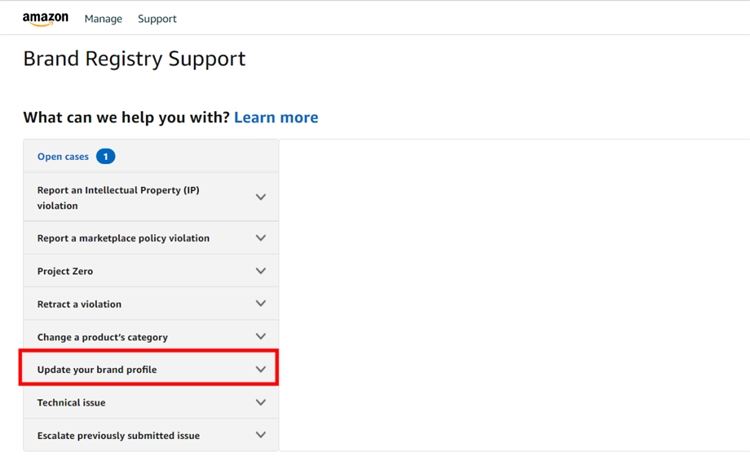Expand Report a marketplace policy violation chevron

coord(261,238)
